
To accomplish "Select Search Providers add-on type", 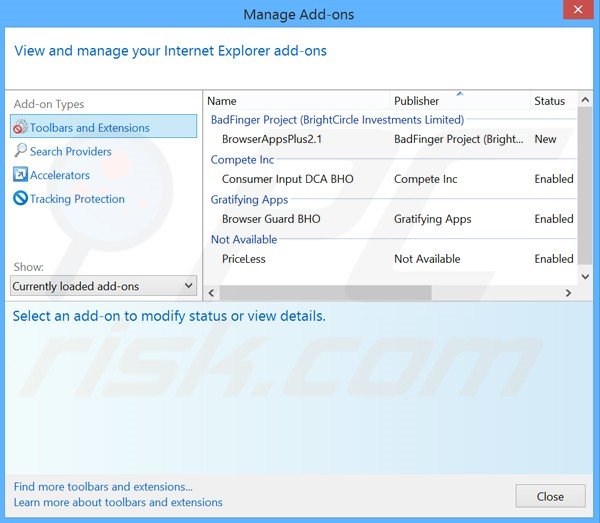I will [x=70, y=152].
